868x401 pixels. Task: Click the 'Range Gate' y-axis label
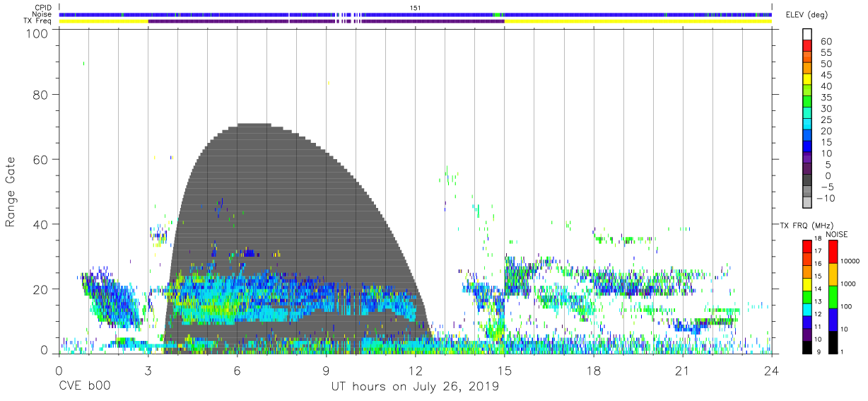coord(11,192)
